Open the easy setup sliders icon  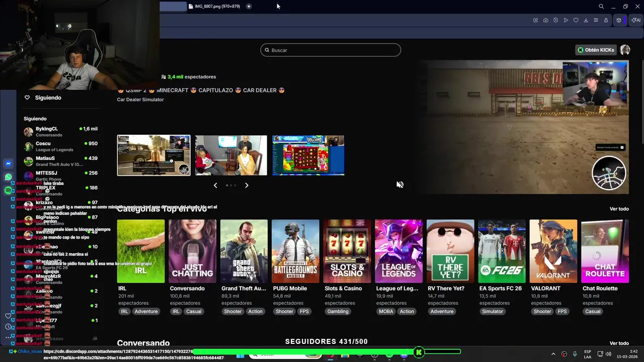596,20
